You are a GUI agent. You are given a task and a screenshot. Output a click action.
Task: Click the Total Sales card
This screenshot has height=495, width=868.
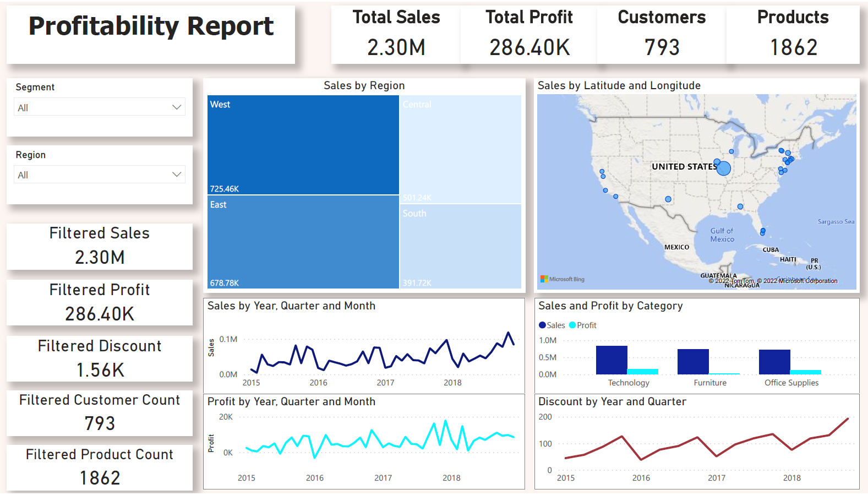(396, 34)
